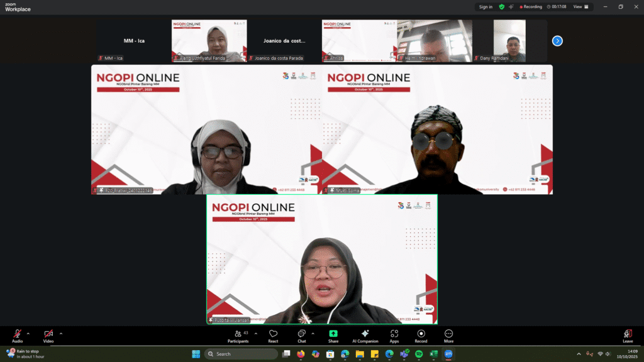This screenshot has width=644, height=362.
Task: Show next participants with blue arrow
Action: 557,41
